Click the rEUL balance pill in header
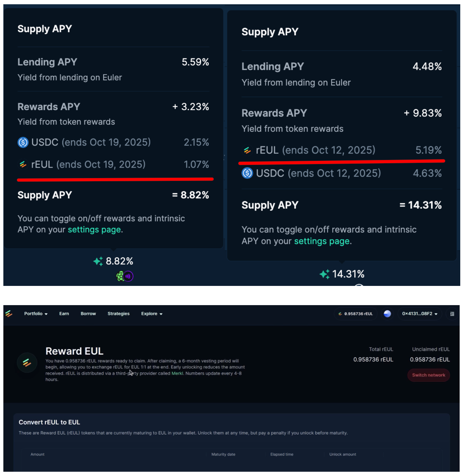Viewport: 463px width, 476px height. pos(355,314)
